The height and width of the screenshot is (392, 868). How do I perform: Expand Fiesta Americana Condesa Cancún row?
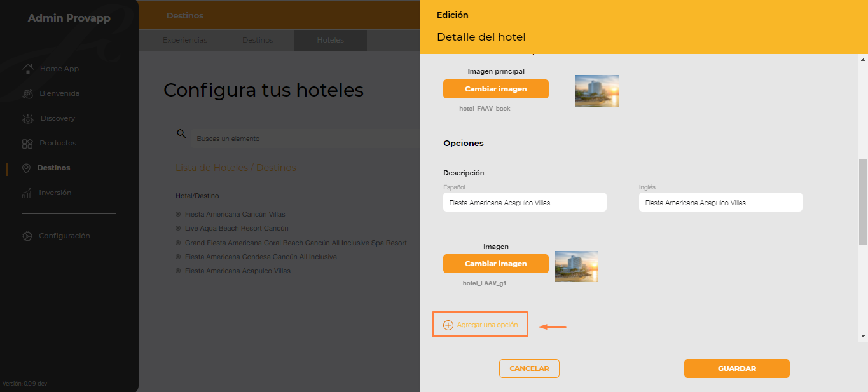(178, 257)
